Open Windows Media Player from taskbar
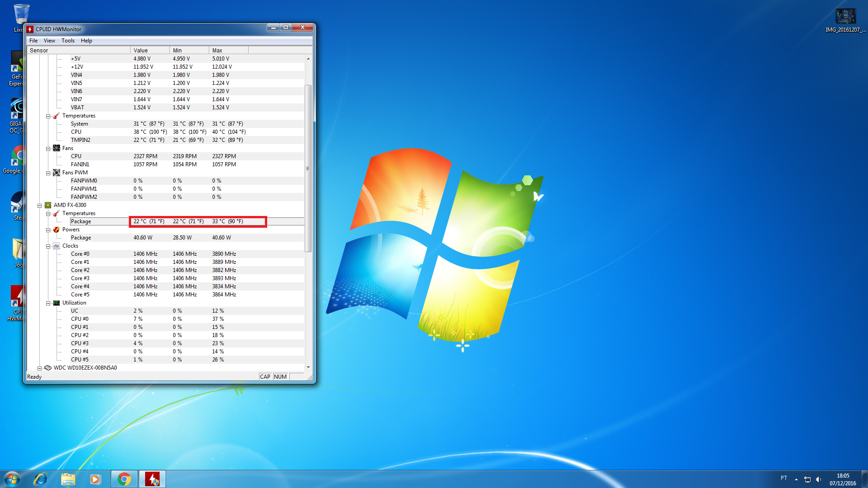This screenshot has height=488, width=868. [x=95, y=479]
